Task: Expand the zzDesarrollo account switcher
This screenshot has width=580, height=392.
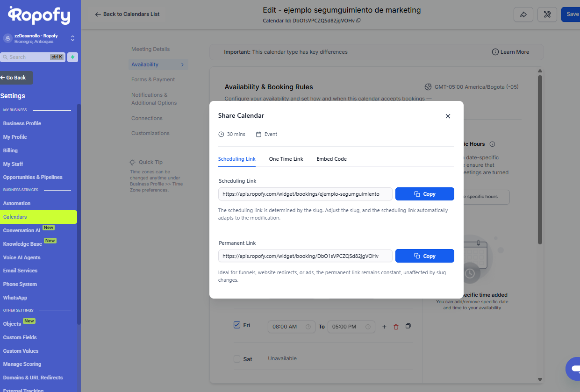Action: pos(72,38)
